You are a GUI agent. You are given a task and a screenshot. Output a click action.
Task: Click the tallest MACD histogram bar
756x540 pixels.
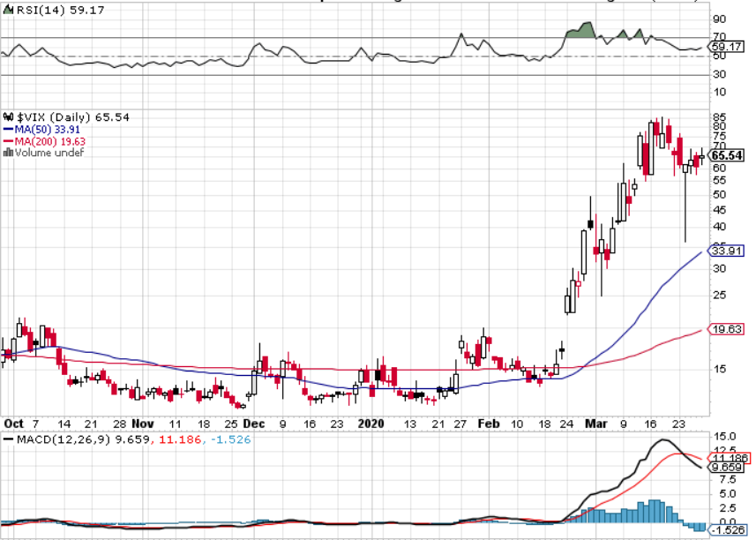pos(654,511)
